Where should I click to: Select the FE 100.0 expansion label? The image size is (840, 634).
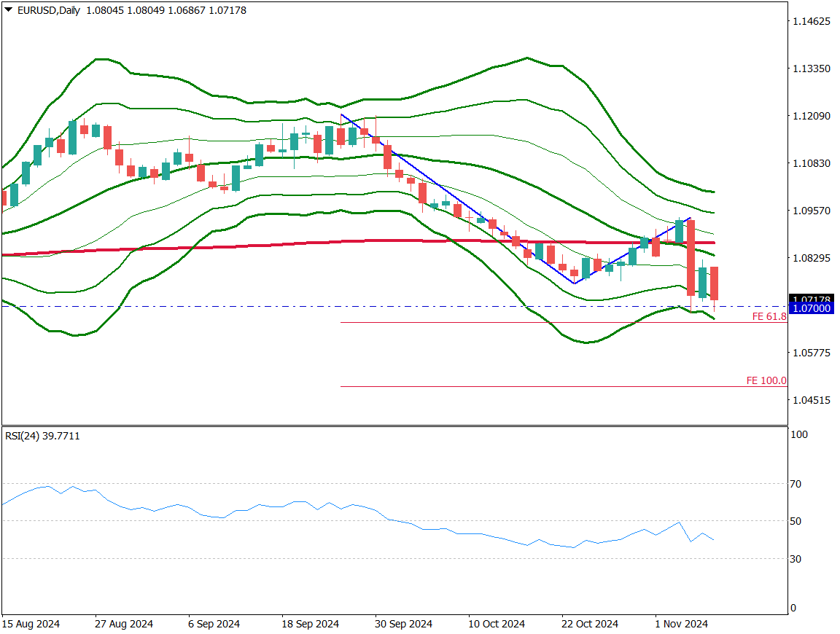pyautogui.click(x=766, y=380)
